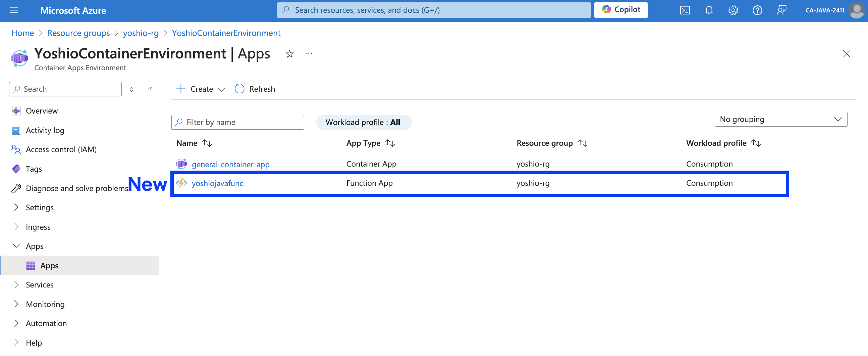Click the Function App cell for yoshiojavafunc

pyautogui.click(x=369, y=183)
